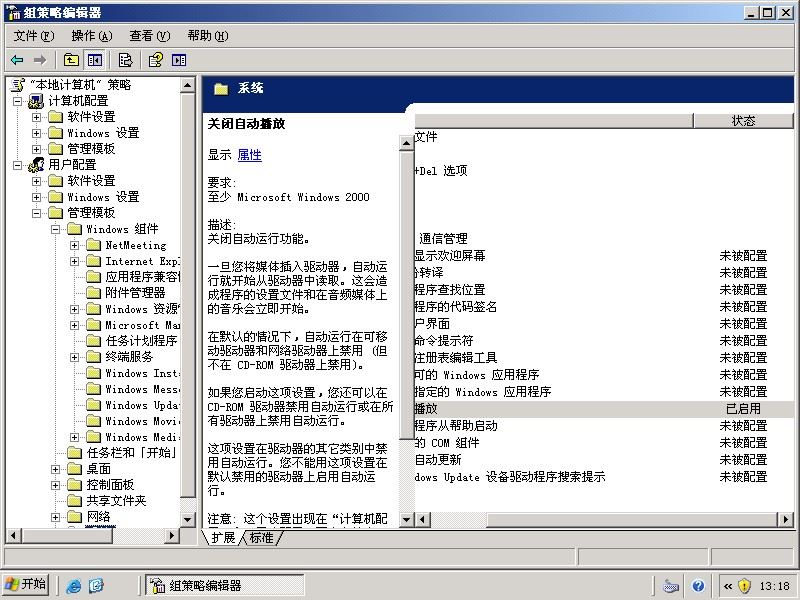Toggle the show/hide console tree icon
Screen dimensions: 800x600
94,60
